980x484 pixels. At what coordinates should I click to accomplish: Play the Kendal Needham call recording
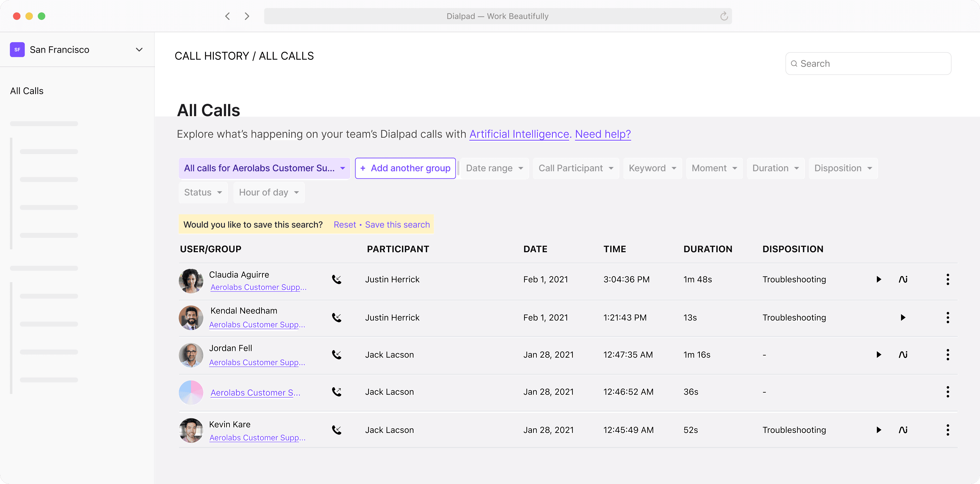tap(903, 318)
